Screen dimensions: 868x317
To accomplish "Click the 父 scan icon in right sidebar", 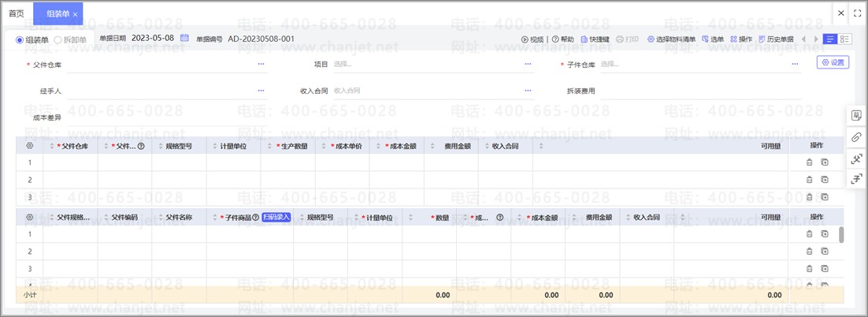I will point(856,158).
